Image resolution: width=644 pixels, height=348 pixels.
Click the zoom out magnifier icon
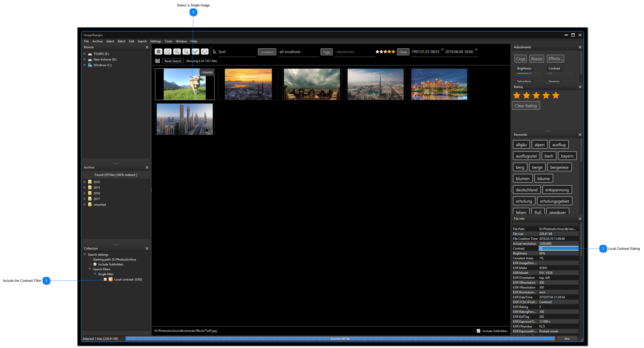(x=186, y=52)
